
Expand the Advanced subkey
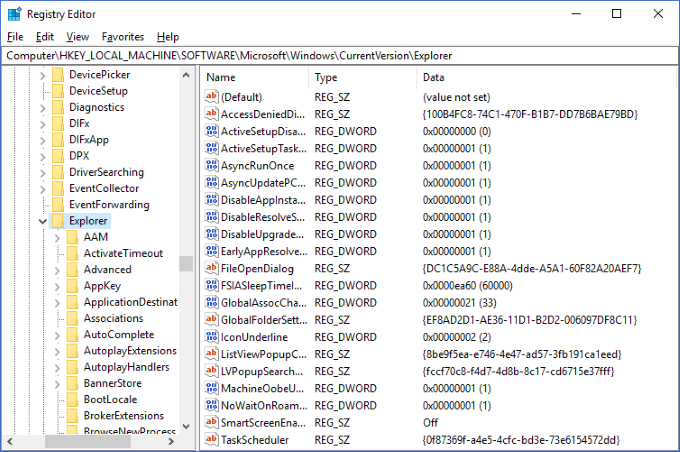pyautogui.click(x=57, y=270)
